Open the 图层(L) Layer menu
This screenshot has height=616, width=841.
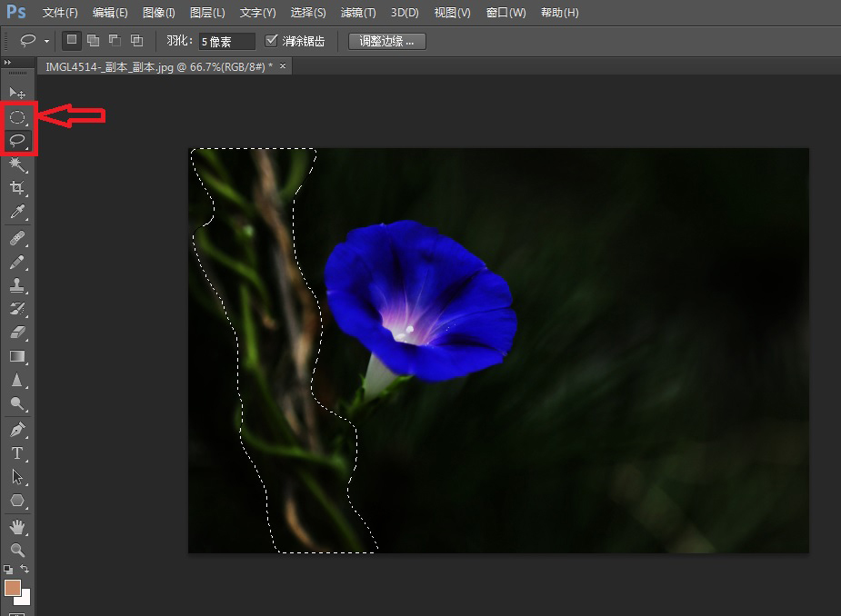pyautogui.click(x=207, y=13)
